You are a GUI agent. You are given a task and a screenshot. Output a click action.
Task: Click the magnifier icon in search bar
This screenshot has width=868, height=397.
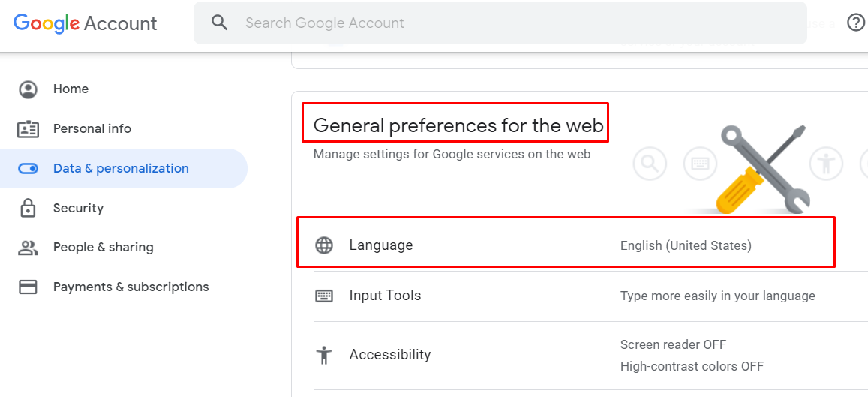[x=220, y=23]
